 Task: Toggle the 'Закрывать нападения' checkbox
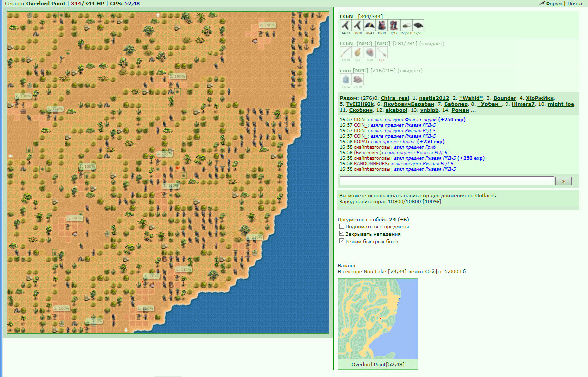tap(342, 234)
